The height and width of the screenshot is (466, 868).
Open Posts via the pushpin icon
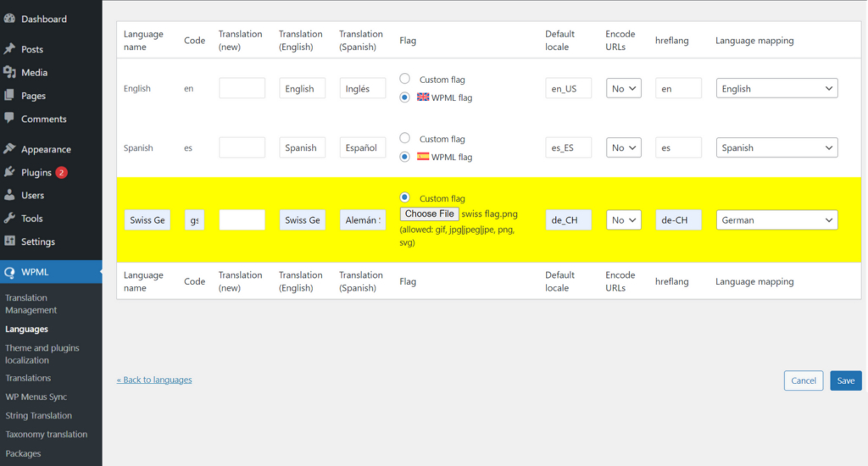point(9,49)
